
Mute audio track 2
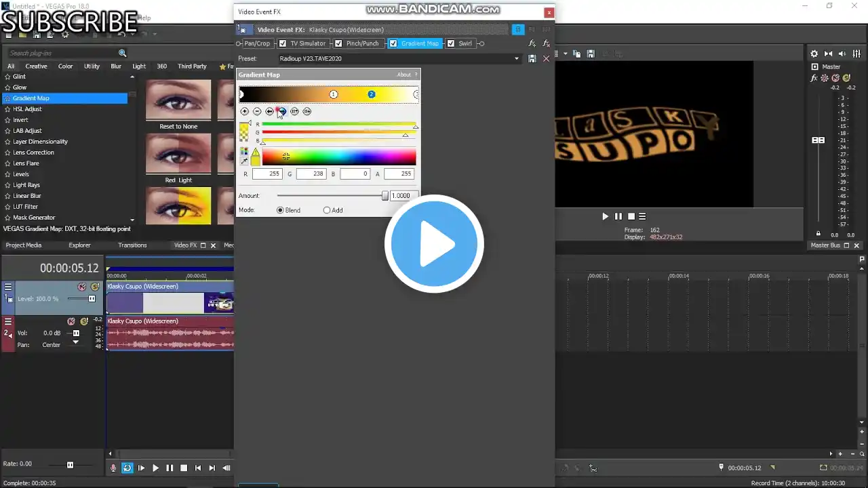click(71, 321)
